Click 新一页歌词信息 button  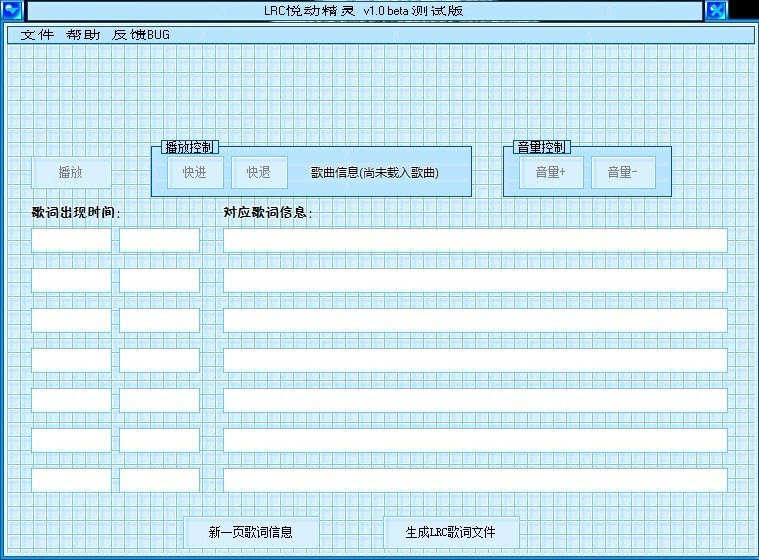251,532
